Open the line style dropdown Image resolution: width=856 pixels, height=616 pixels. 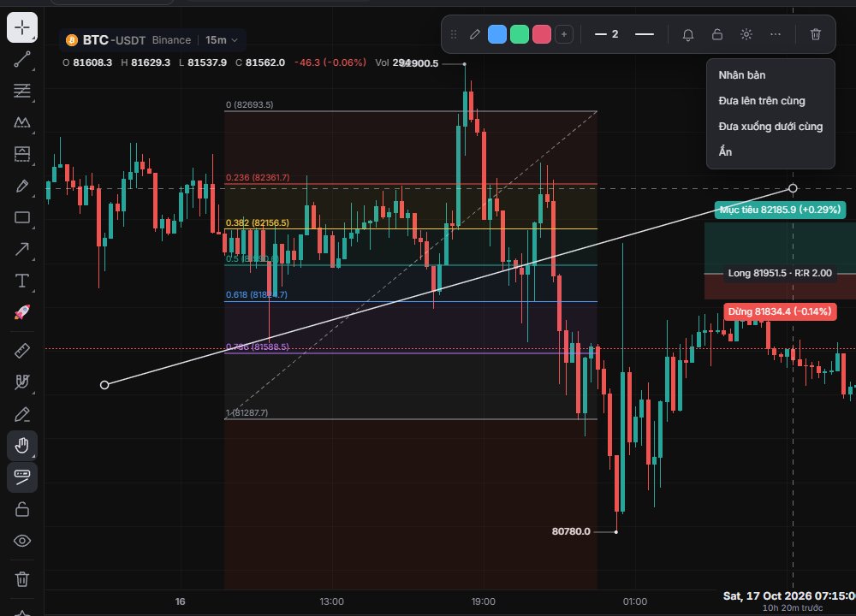click(x=645, y=34)
